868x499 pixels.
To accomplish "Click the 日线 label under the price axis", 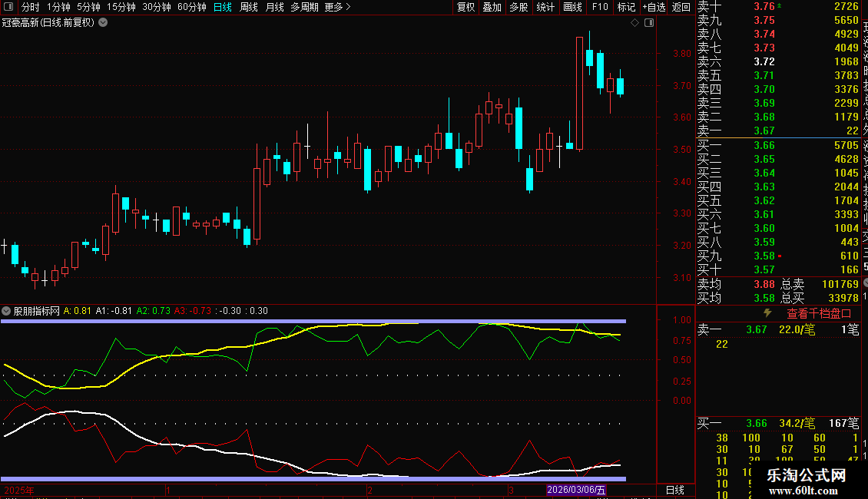I will pos(674,490).
